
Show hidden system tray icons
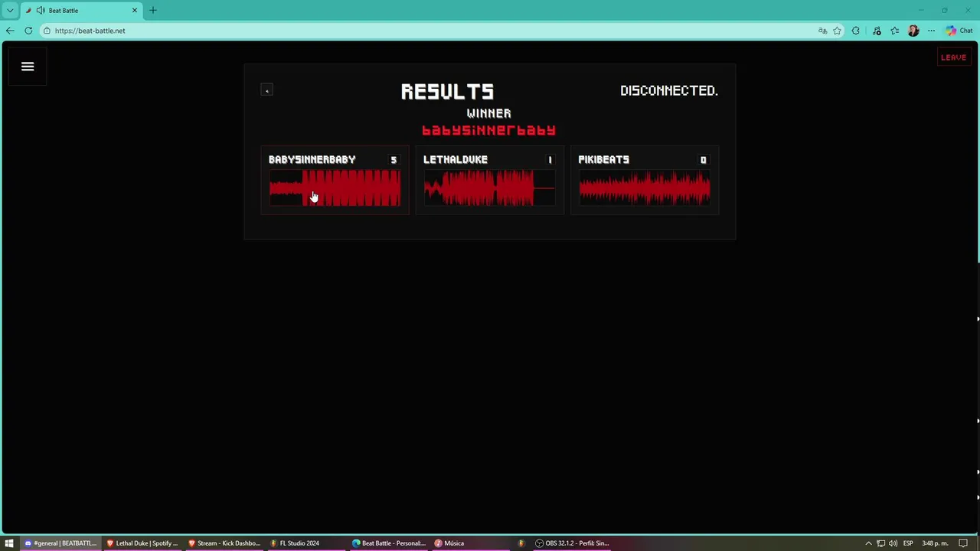coord(868,543)
